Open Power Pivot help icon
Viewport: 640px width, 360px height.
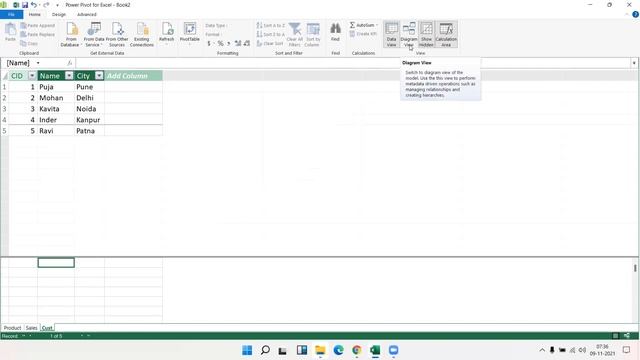[636, 14]
